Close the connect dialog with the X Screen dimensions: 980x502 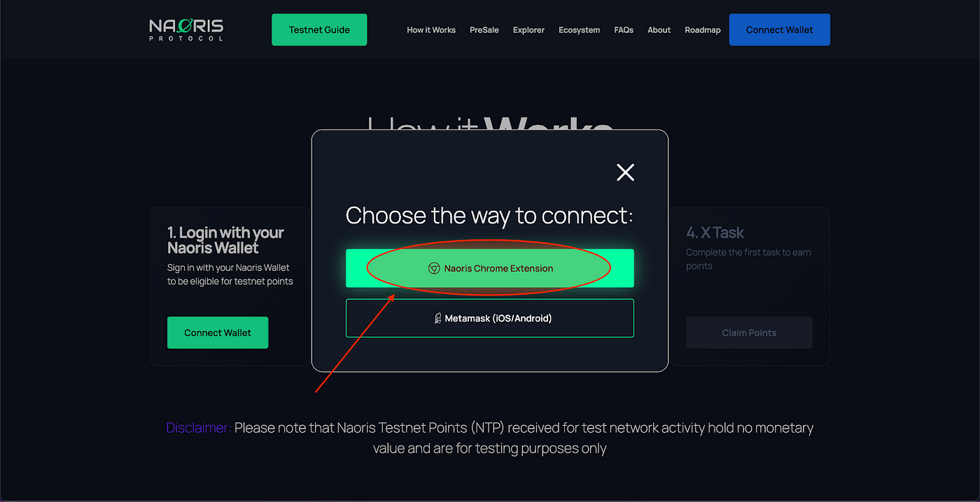click(625, 172)
